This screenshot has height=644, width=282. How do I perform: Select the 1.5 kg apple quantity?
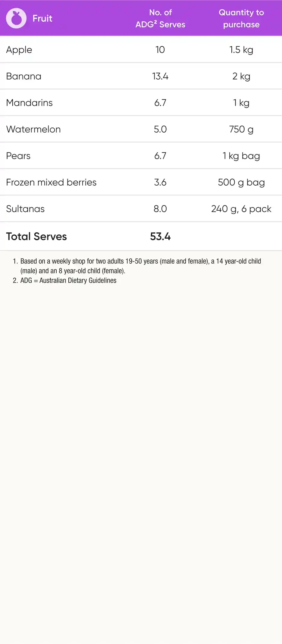point(241,50)
